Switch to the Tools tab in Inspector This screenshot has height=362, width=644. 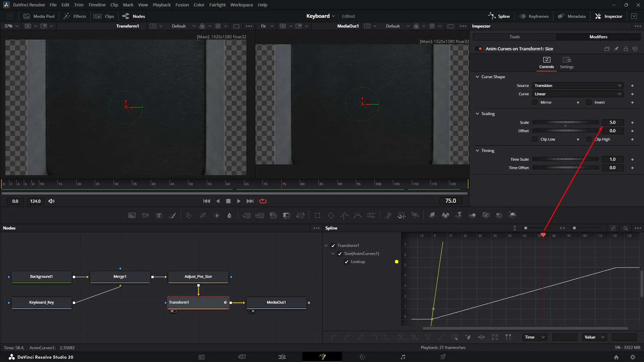pos(514,37)
